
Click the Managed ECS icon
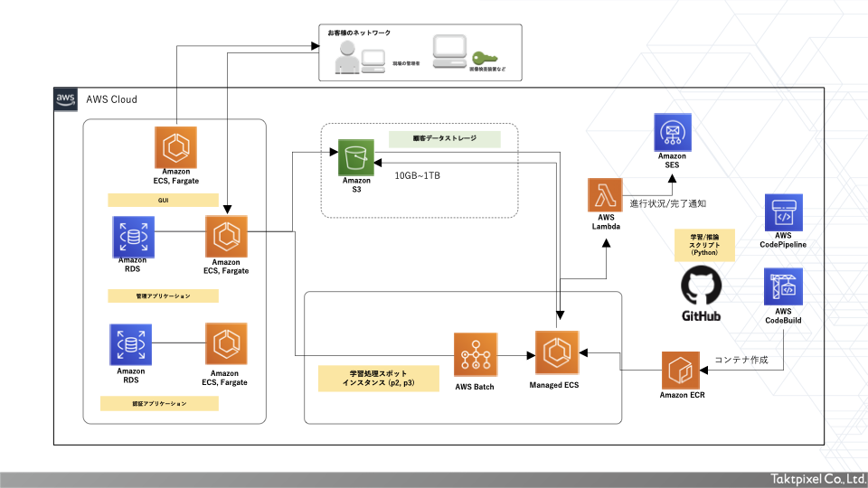(x=557, y=352)
